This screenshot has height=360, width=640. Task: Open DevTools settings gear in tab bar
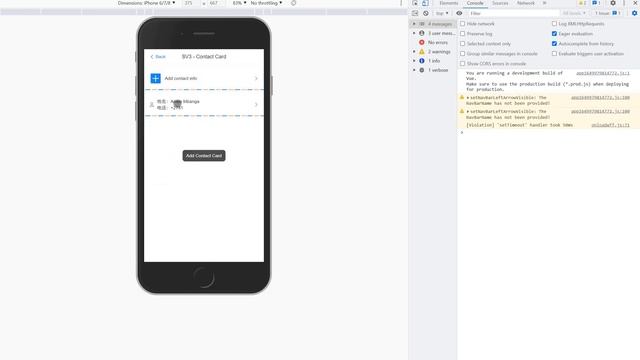coord(613,3)
